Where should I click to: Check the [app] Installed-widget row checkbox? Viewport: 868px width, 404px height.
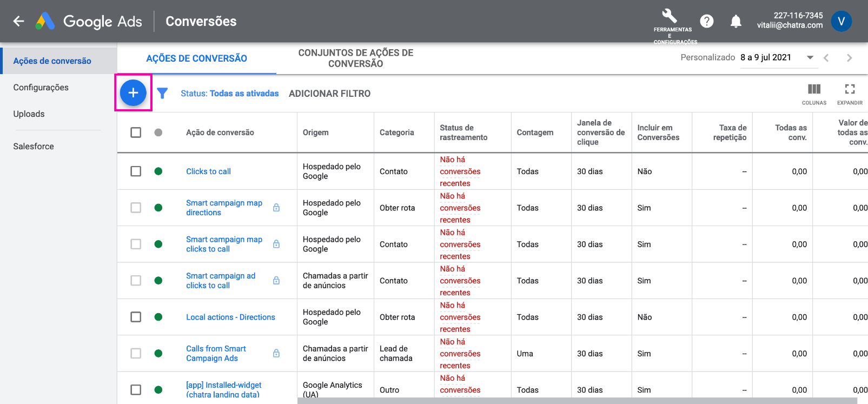click(136, 389)
